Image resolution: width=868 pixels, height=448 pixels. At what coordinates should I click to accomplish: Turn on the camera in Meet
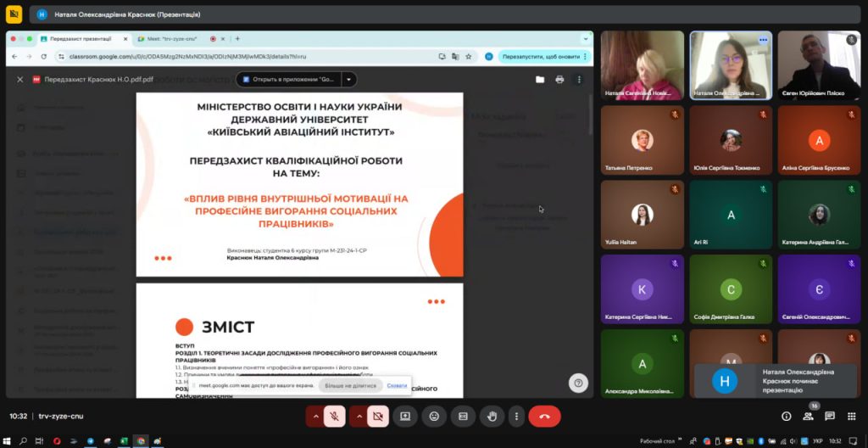click(378, 417)
